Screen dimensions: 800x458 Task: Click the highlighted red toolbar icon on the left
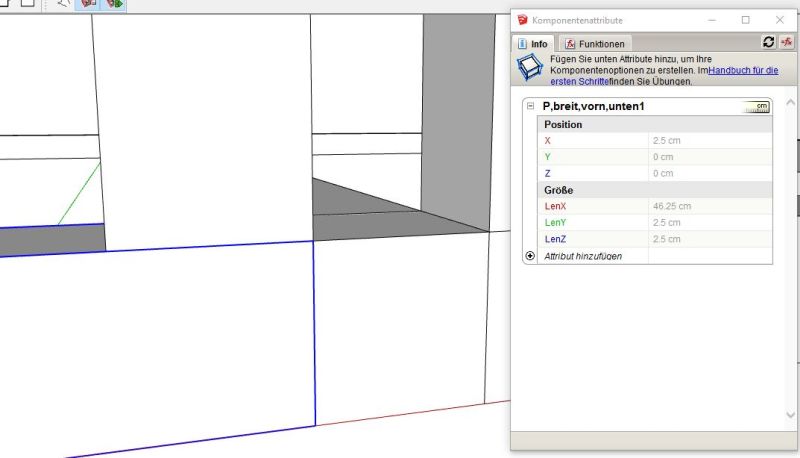[x=88, y=4]
